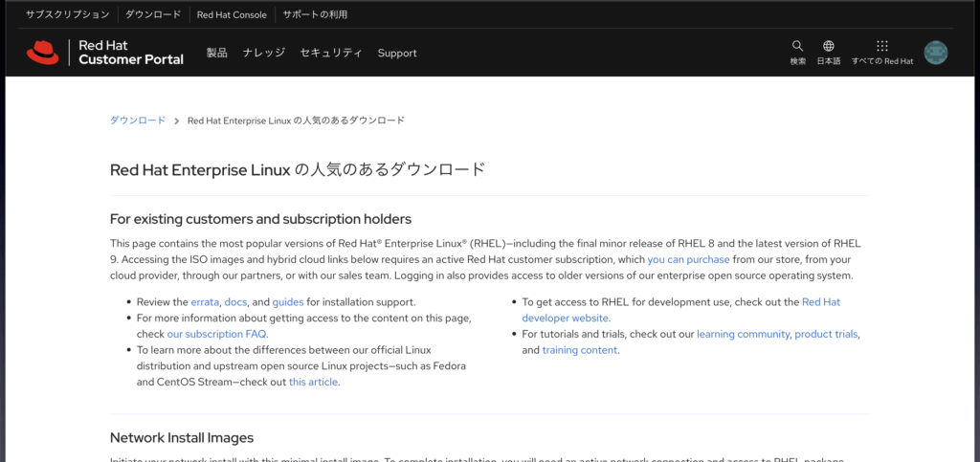Click サポートの利用 in top bar
Viewport: 980px width, 462px height.
[316, 14]
